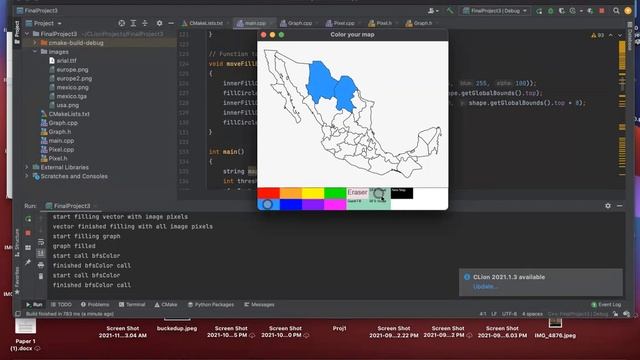Screen dimensions: 640x360
Task: Click the Clear All trash icon in Run console
Action: pos(41,276)
